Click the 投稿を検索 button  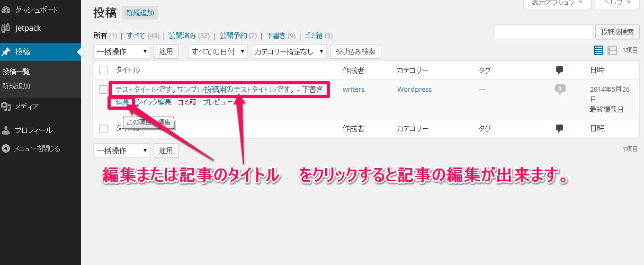point(617,32)
